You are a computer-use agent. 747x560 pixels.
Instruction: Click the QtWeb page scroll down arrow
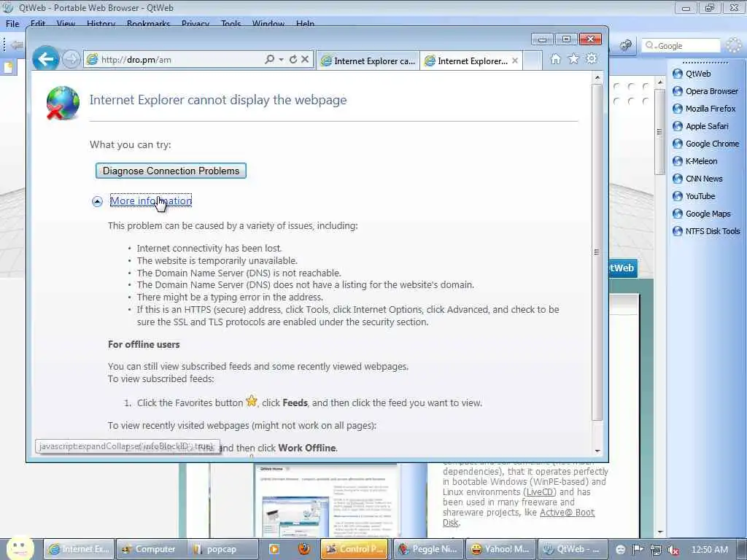(x=659, y=532)
